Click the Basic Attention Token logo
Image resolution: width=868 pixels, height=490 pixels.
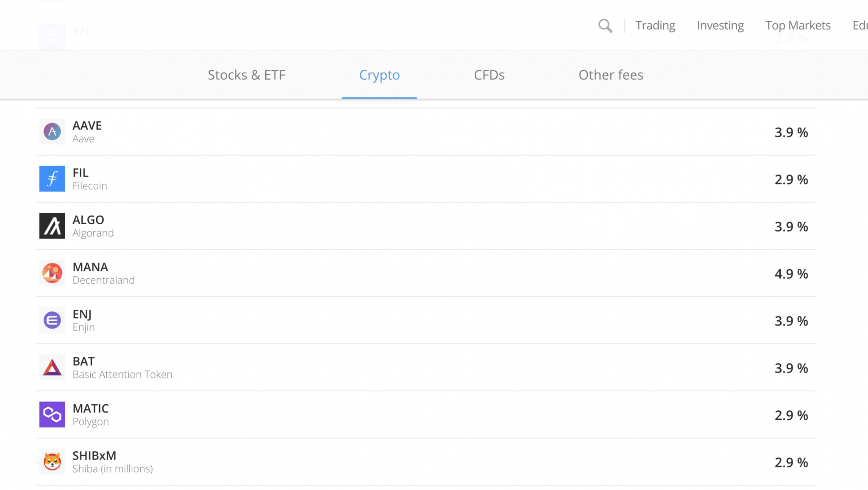pos(52,367)
